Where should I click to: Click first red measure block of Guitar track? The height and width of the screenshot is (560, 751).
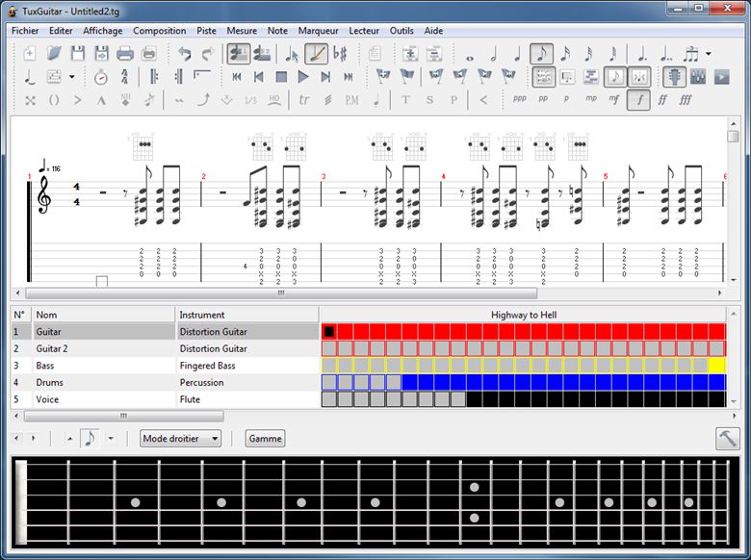coord(329,331)
